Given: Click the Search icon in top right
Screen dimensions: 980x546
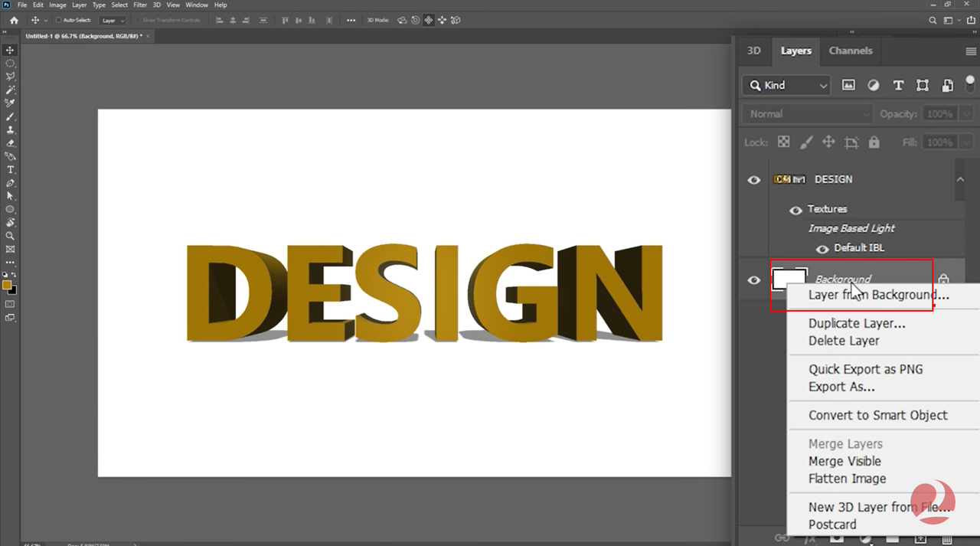Looking at the screenshot, I should pos(933,21).
